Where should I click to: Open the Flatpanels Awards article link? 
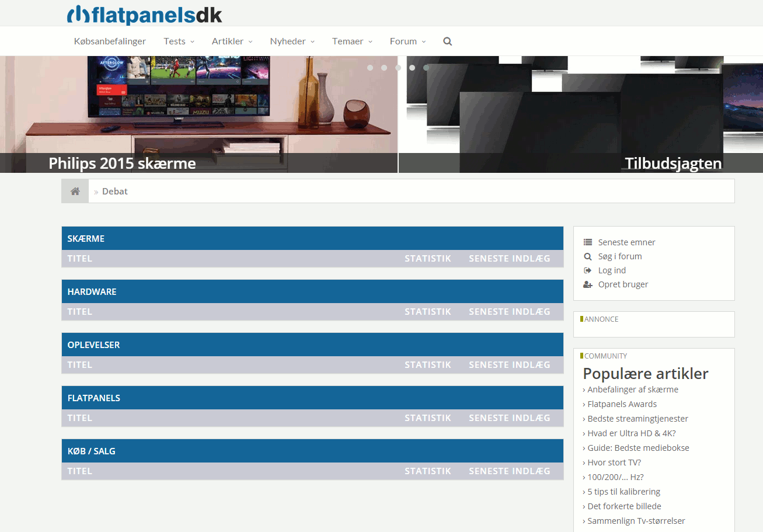coord(622,404)
